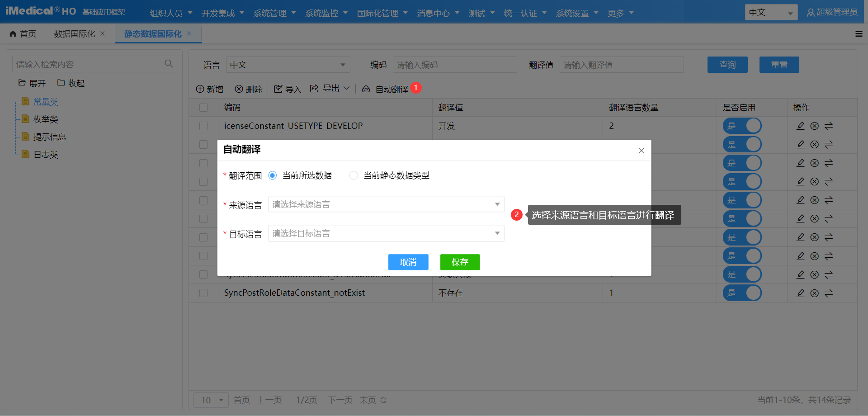Image resolution: width=868 pixels, height=416 pixels.
Task: Click the 删除 (delete) toolbar icon
Action: (239, 89)
